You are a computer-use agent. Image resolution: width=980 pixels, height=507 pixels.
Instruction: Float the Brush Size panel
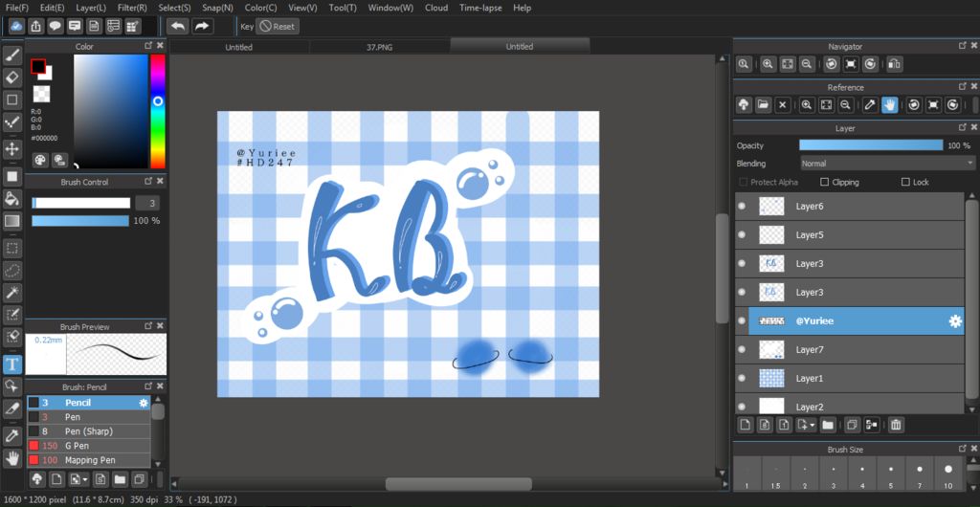[x=963, y=449]
